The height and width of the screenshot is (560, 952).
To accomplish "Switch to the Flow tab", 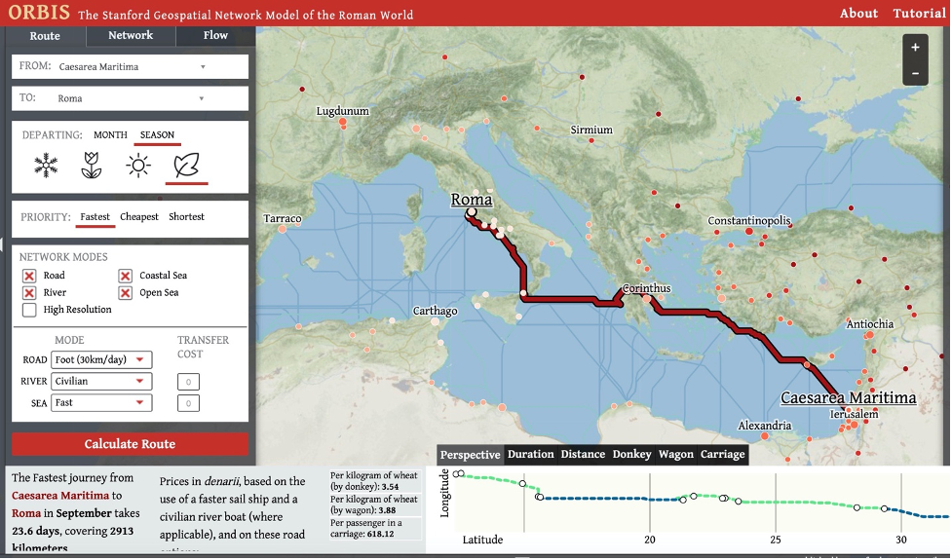I will click(215, 35).
